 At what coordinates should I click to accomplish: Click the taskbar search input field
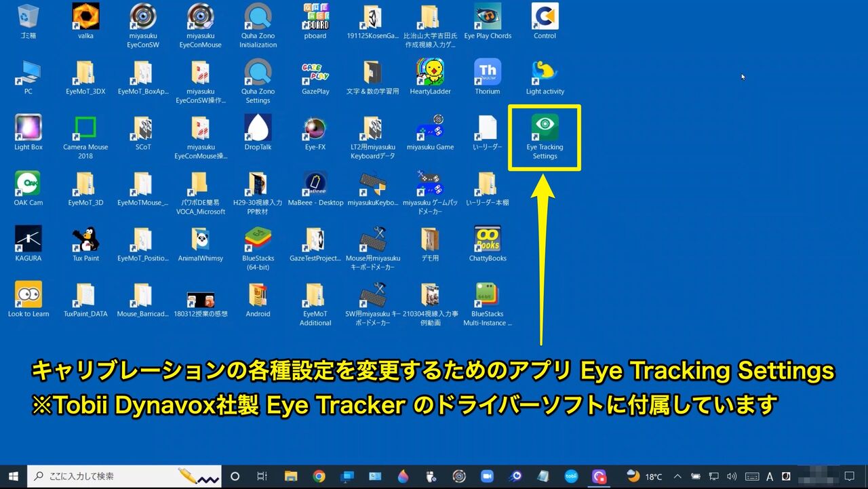point(125,476)
